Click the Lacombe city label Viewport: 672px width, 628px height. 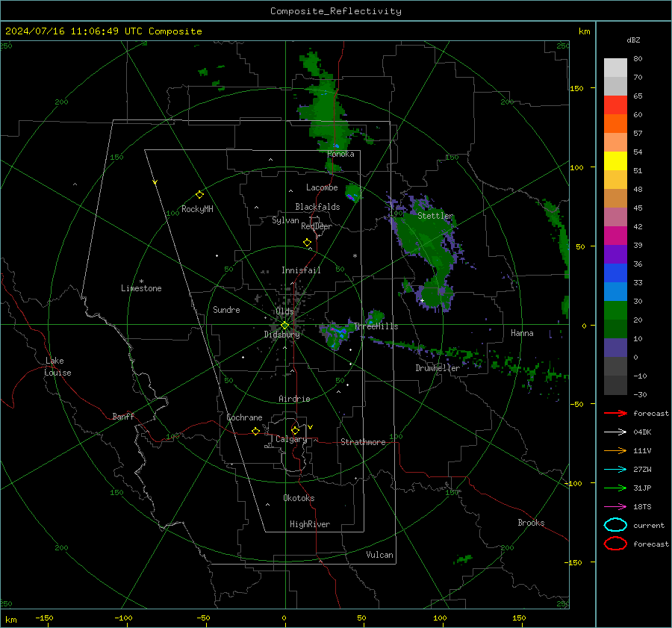point(322,187)
